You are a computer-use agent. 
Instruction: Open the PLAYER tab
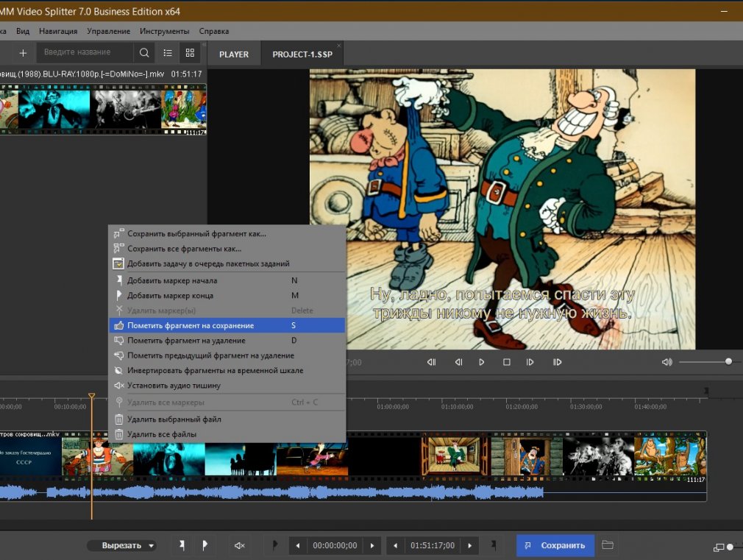pos(234,54)
